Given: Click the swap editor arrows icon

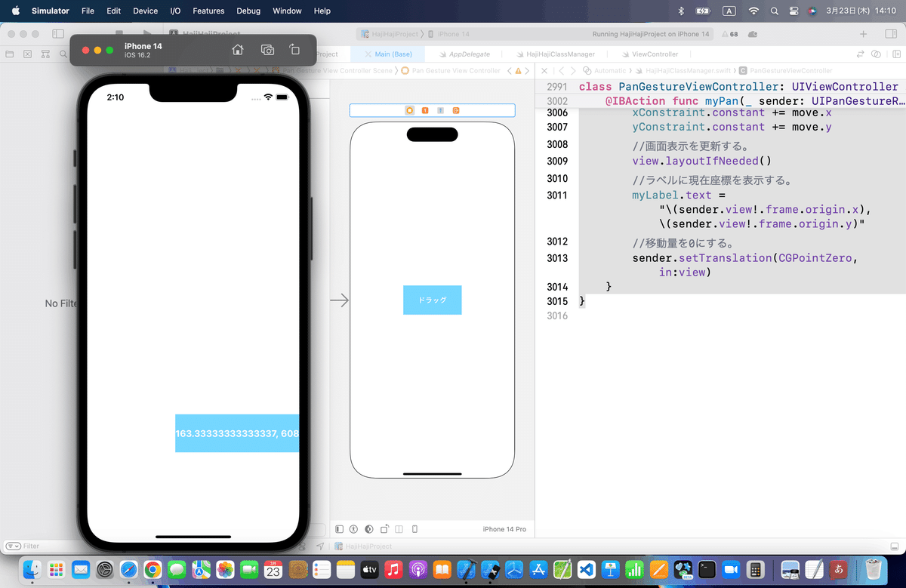Looking at the screenshot, I should 859,54.
